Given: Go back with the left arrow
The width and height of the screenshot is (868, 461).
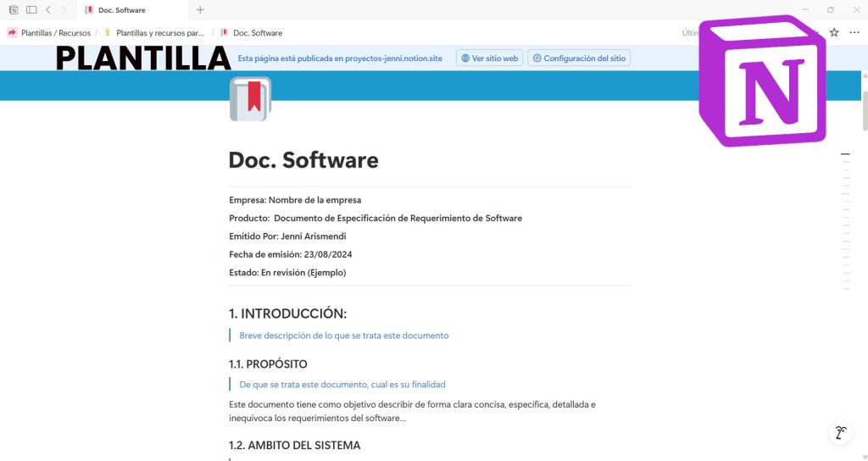Looking at the screenshot, I should click(x=48, y=10).
